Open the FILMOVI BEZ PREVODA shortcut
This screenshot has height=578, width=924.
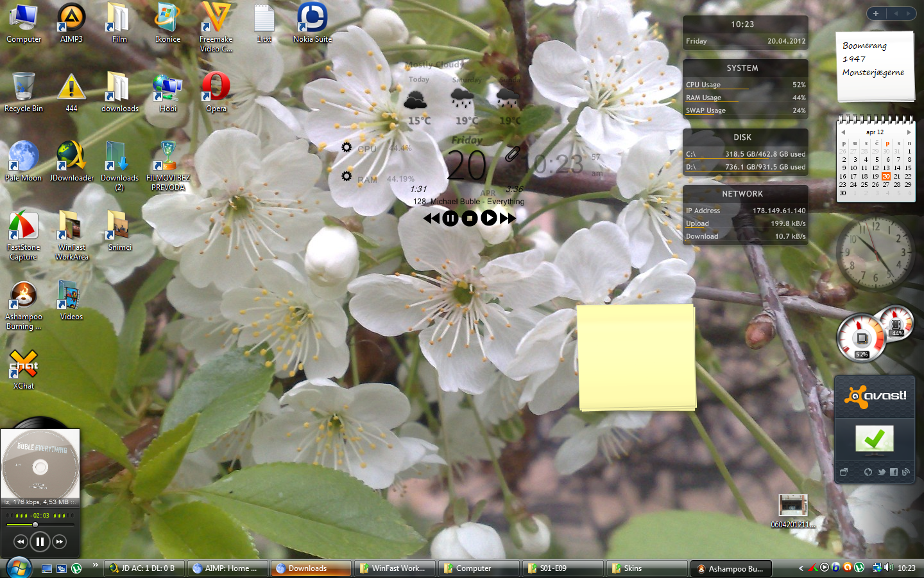point(167,166)
